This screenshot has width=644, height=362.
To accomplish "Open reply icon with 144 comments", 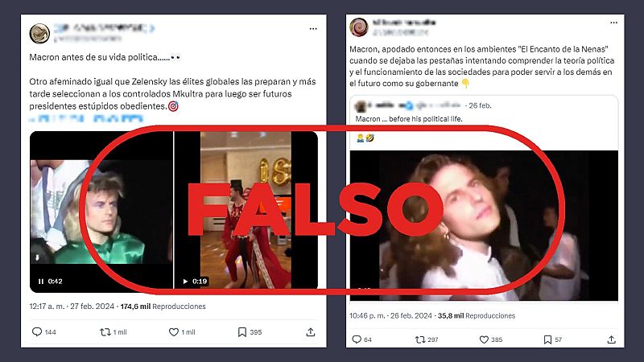I will [37, 331].
